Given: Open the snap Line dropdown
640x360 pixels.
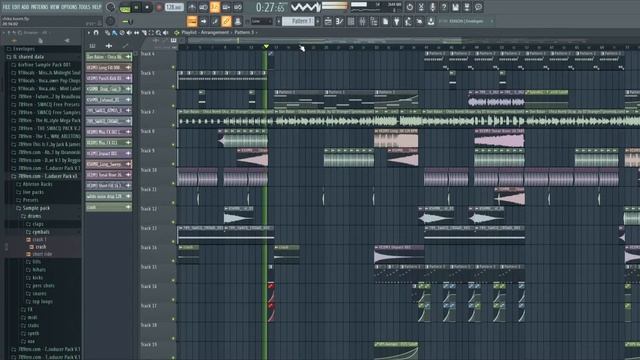Looking at the screenshot, I should [x=261, y=21].
